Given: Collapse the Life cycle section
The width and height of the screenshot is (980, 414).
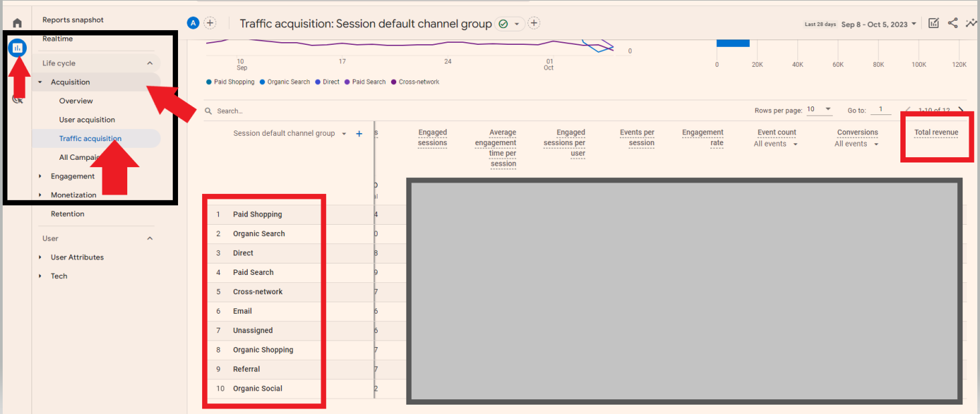Looking at the screenshot, I should tap(150, 64).
